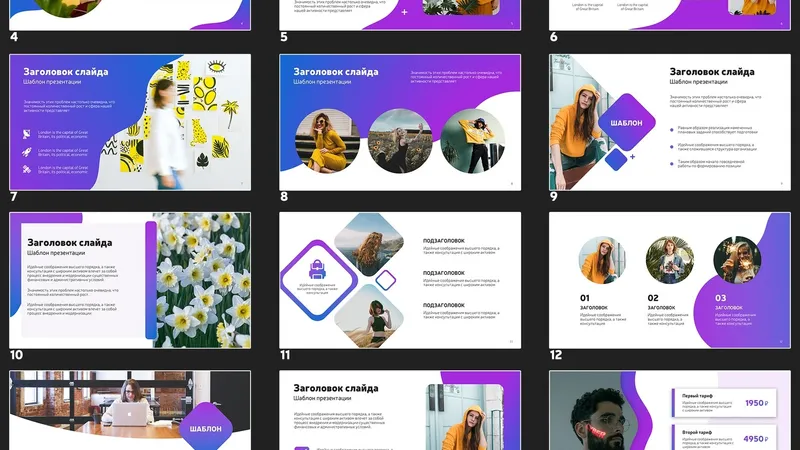Click the purple backpack icon on slide 11
This screenshot has width=800, height=450.
coord(317,269)
